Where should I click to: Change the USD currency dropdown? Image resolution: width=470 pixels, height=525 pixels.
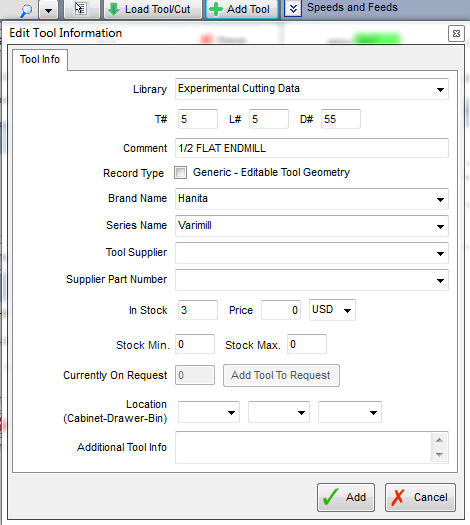tap(332, 310)
